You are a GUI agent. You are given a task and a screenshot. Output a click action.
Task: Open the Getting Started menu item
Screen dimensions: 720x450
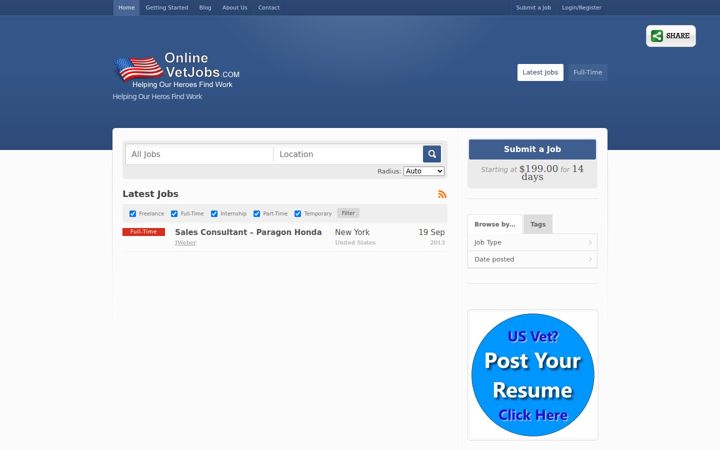tap(167, 8)
